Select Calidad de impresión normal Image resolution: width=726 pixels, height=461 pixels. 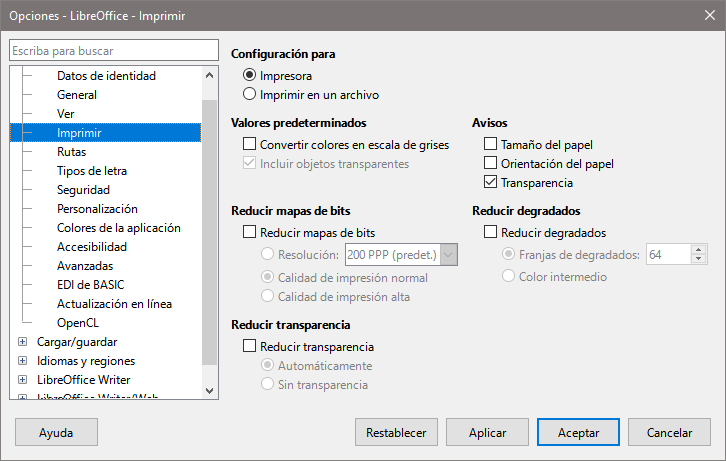click(x=268, y=277)
